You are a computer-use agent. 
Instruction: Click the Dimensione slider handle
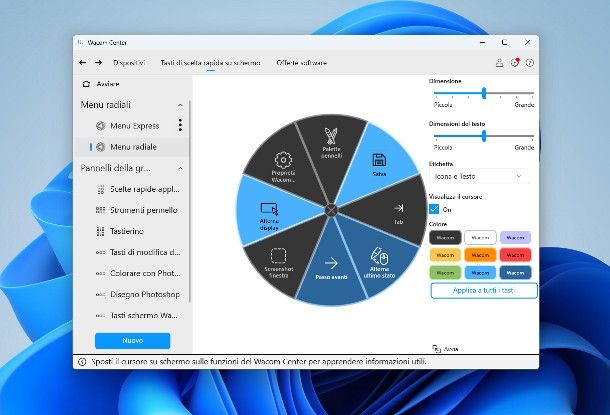tap(484, 92)
